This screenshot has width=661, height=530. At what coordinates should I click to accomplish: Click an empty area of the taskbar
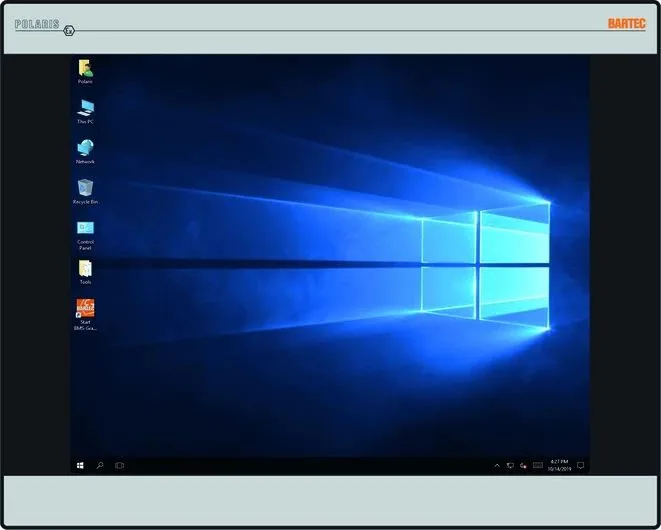point(300,466)
